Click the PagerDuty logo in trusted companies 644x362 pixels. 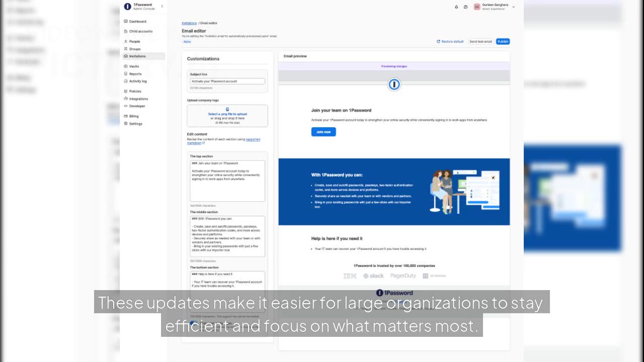pos(403,276)
